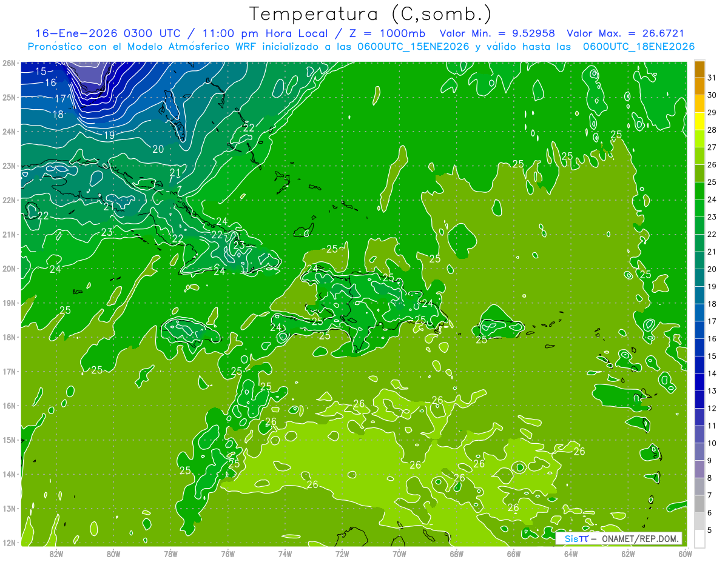Click the latitude axis label "22N"
Screen dimensions: 728x562
[8, 200]
